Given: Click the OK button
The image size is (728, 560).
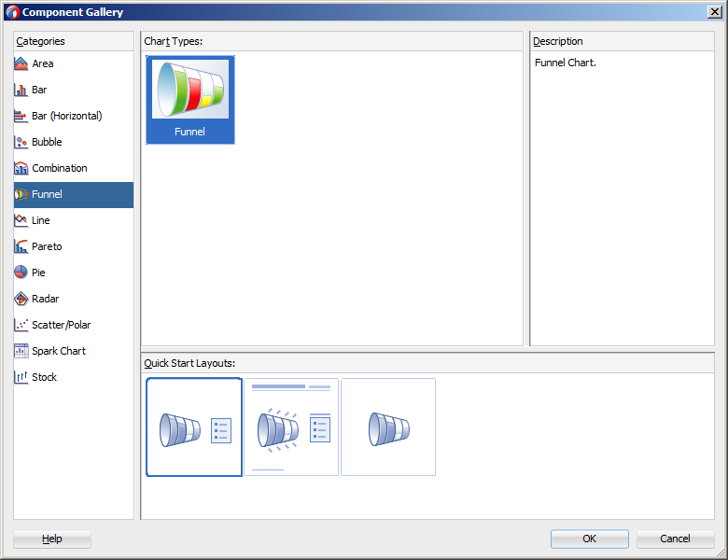Looking at the screenshot, I should coord(590,539).
